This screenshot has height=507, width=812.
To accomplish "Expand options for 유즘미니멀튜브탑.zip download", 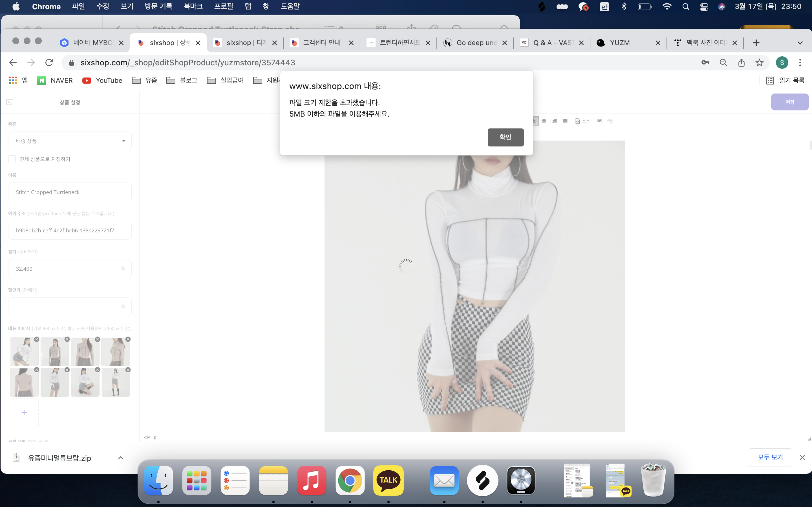I will click(120, 458).
